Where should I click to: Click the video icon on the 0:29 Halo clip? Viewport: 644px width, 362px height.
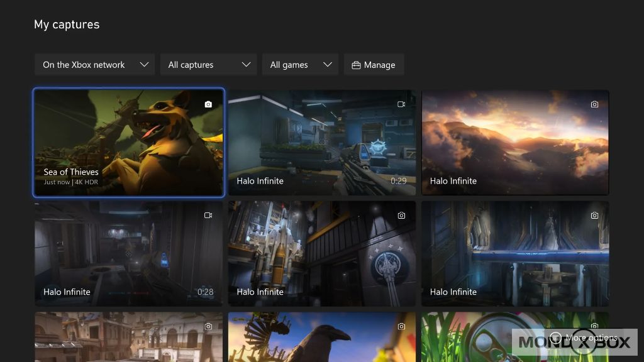coord(401,104)
